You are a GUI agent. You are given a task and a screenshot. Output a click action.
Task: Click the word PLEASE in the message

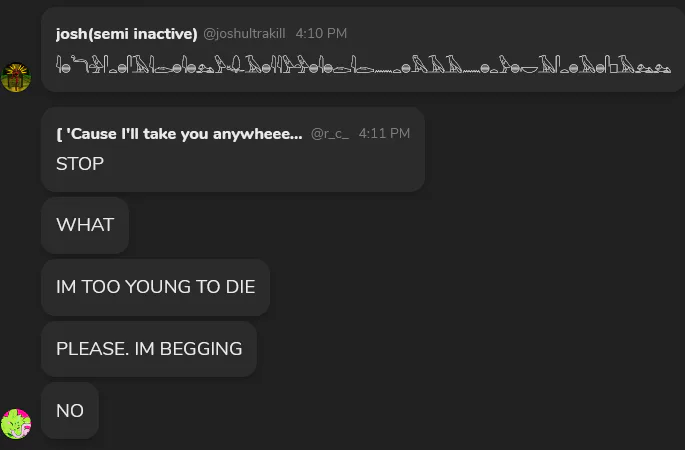tap(90, 349)
